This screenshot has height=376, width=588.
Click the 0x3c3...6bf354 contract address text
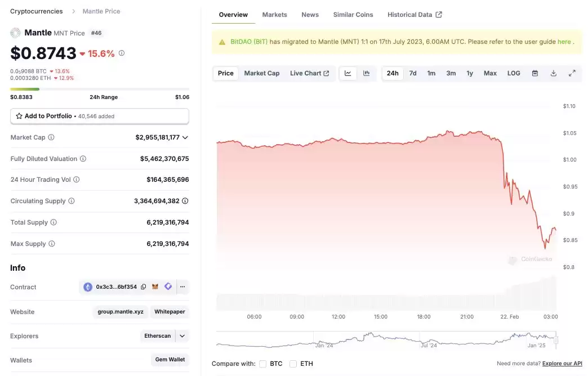click(116, 287)
